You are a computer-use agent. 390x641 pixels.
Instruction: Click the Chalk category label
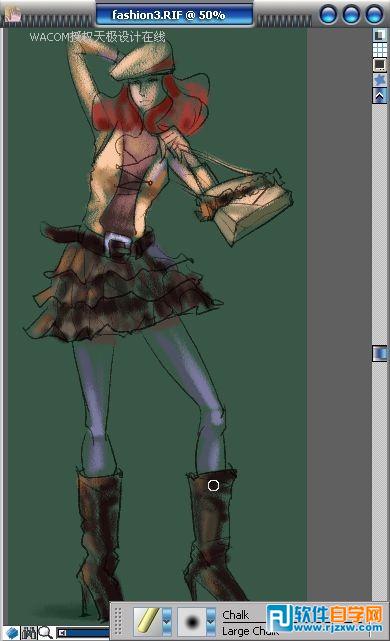point(235,614)
